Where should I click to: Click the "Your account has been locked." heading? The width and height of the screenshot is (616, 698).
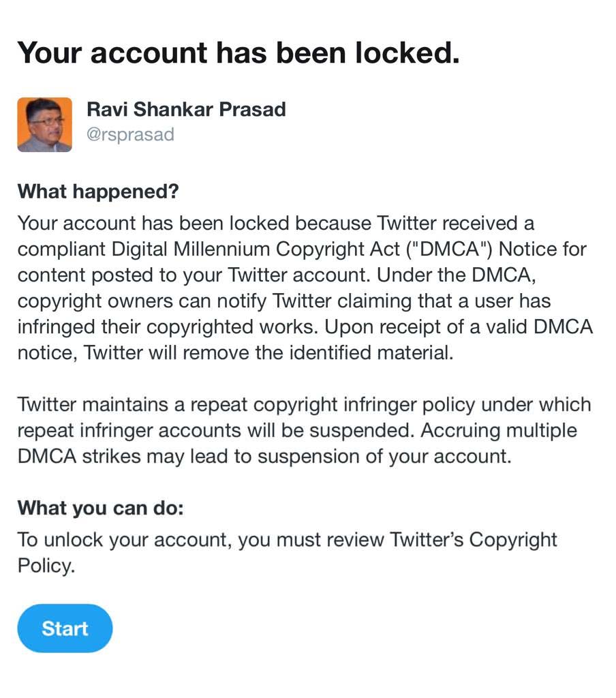point(238,52)
